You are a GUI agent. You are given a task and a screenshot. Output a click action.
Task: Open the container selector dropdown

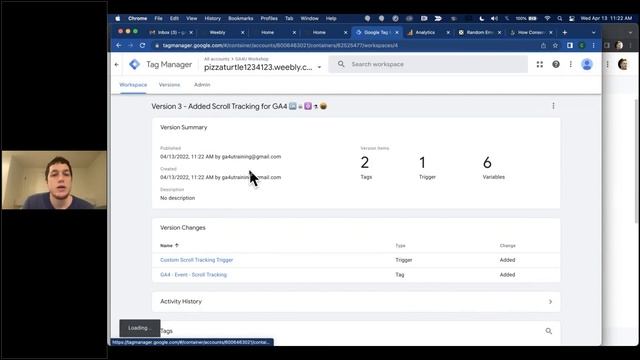319,67
